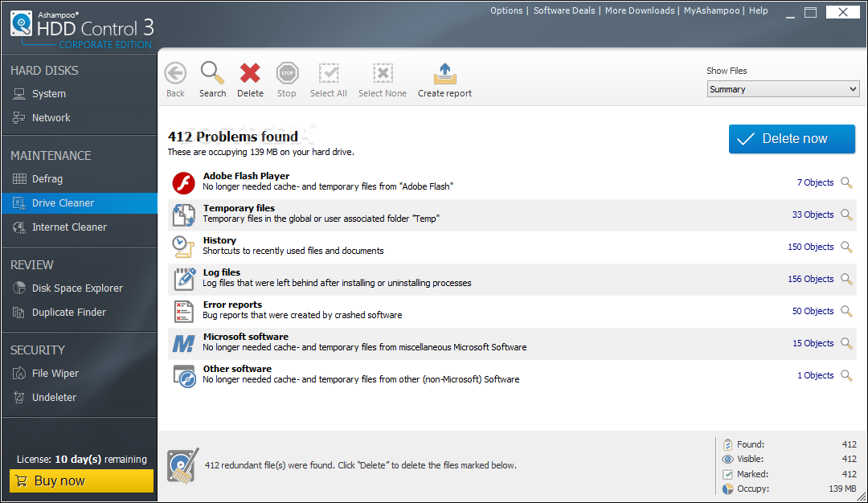Click the Create report icon

click(444, 73)
